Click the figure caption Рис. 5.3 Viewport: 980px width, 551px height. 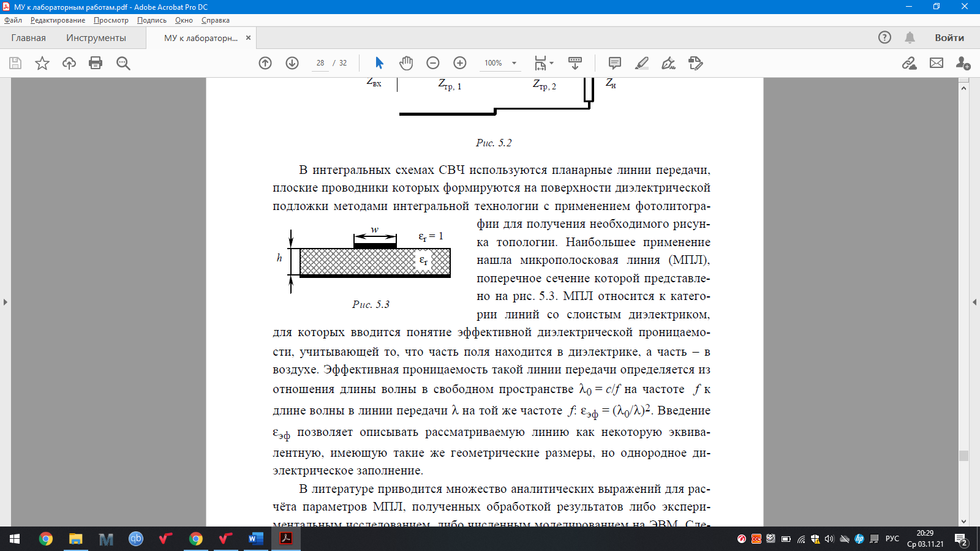click(x=371, y=304)
